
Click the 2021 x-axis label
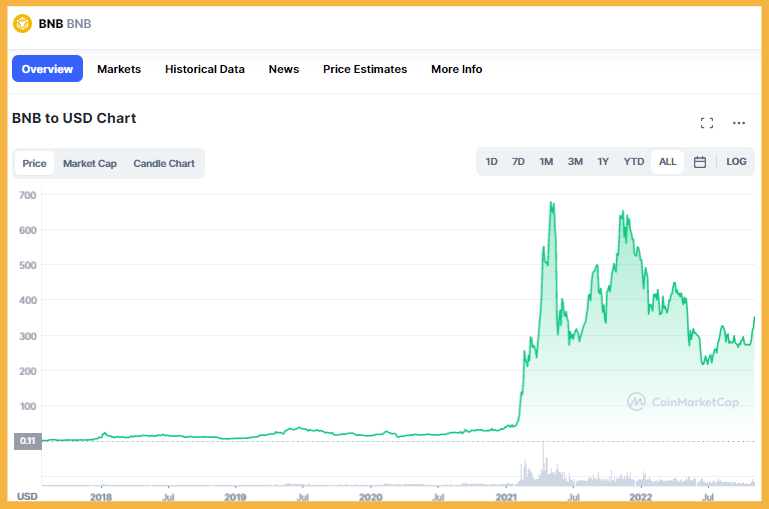(506, 497)
